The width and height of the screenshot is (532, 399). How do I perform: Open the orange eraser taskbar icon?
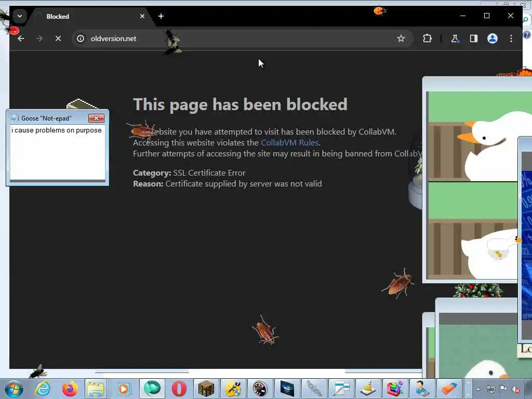tap(448, 389)
